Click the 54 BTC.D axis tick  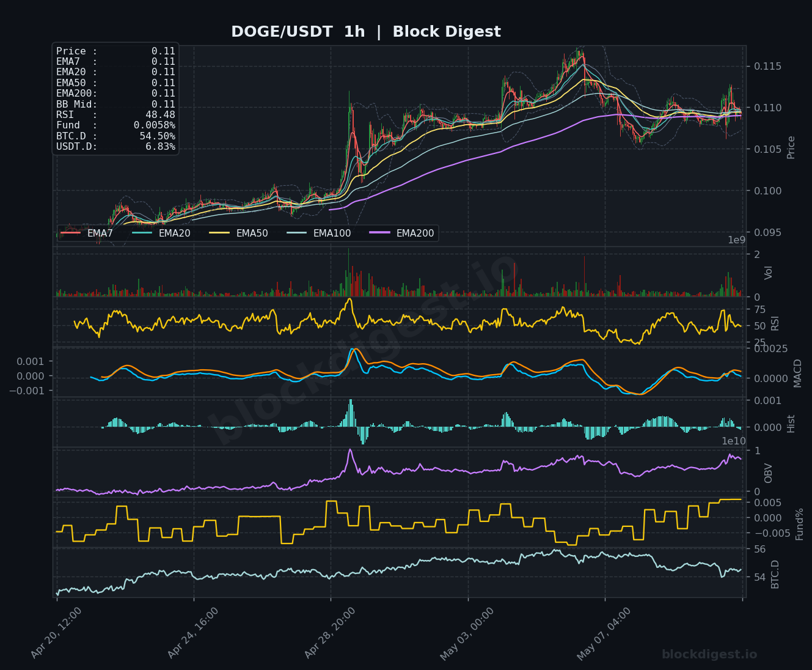tap(759, 577)
